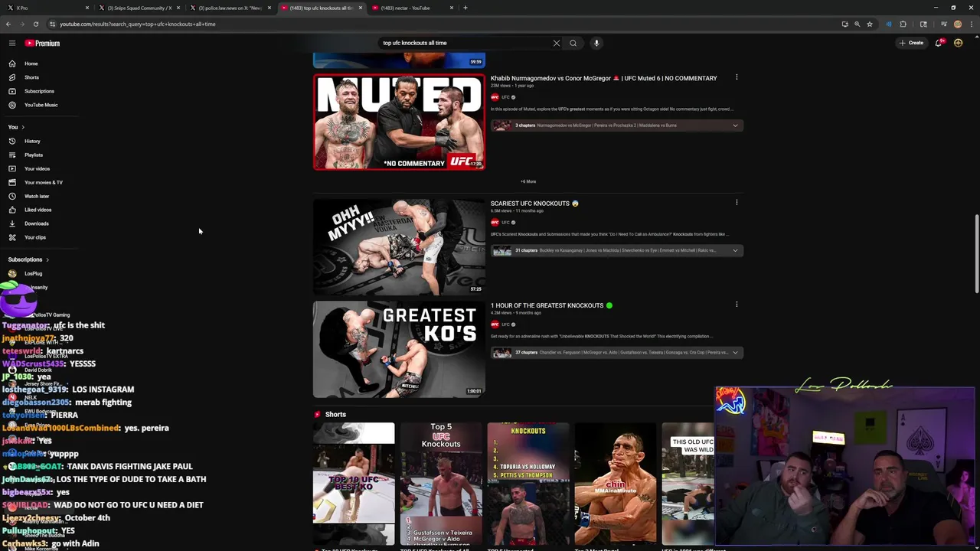980x551 pixels.
Task: Reload the current page
Action: [35, 24]
